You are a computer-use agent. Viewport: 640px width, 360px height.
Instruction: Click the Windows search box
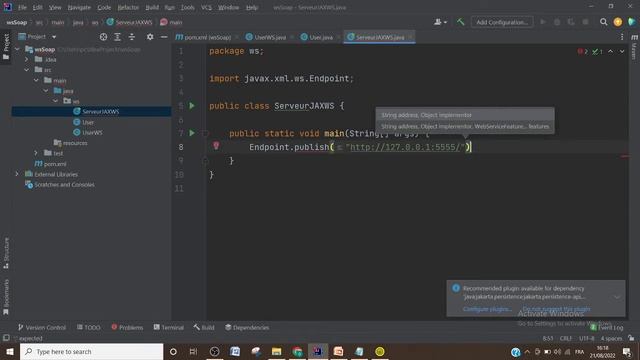[x=91, y=351]
